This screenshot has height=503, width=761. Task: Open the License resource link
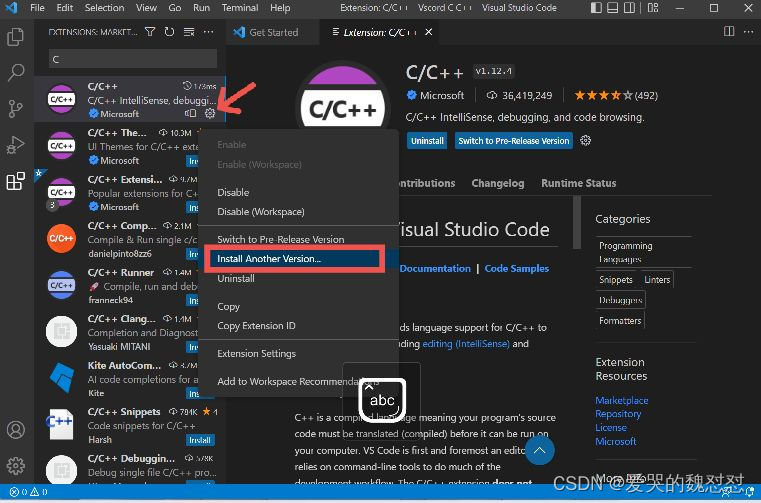pyautogui.click(x=611, y=428)
